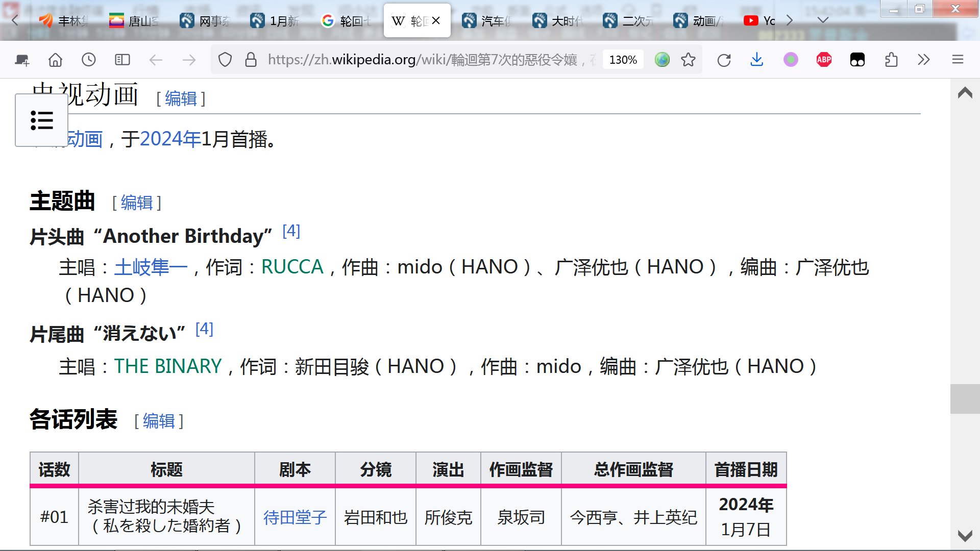Open the Downloads icon
The height and width of the screenshot is (551, 980).
click(756, 59)
